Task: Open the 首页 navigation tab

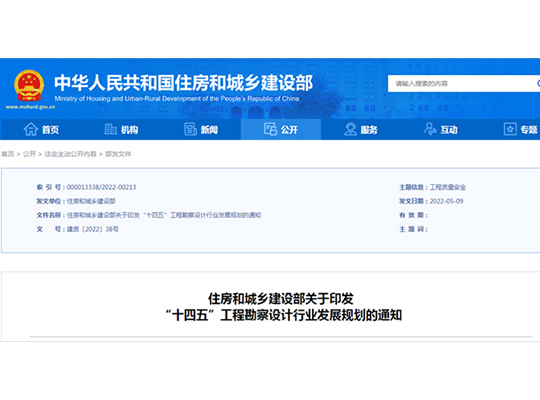Action: click(x=41, y=130)
